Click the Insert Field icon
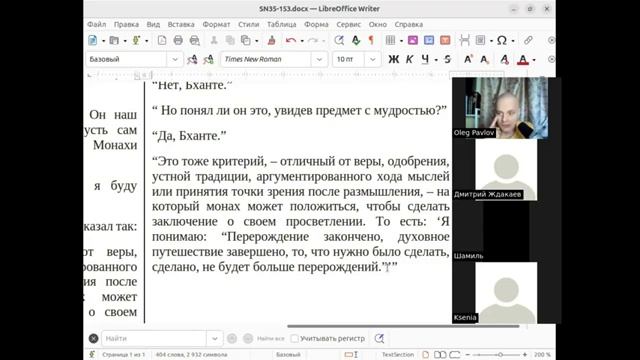Viewport: 640px width, 360px height. coord(480,40)
